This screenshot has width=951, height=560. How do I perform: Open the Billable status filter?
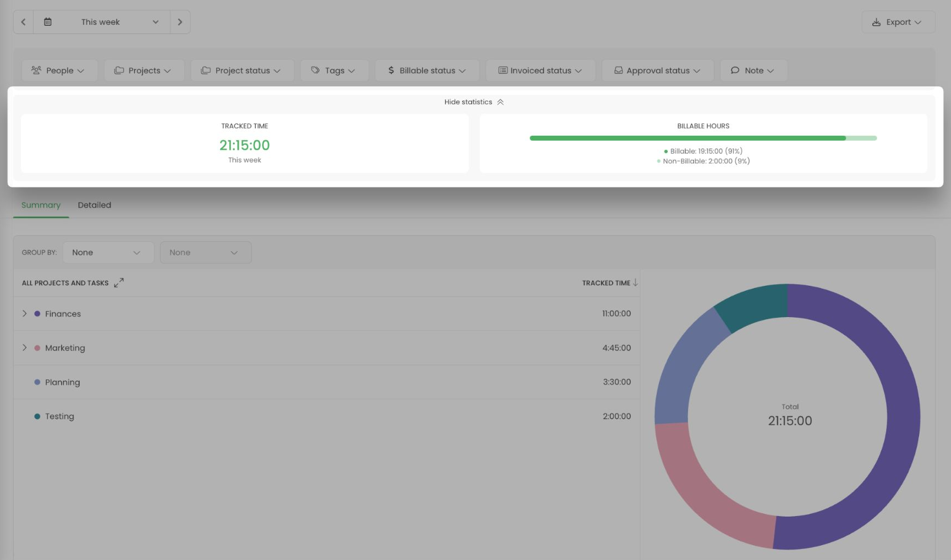427,70
